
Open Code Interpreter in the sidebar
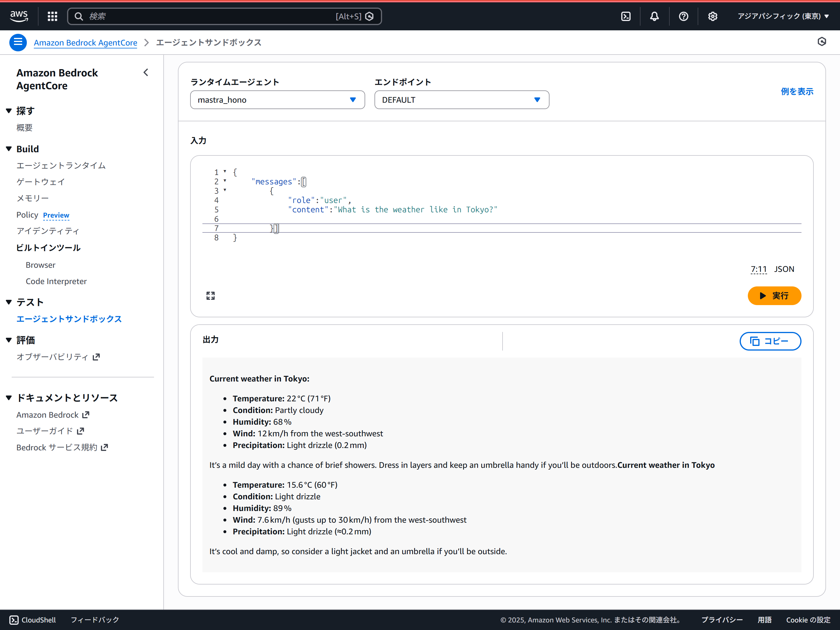click(56, 281)
